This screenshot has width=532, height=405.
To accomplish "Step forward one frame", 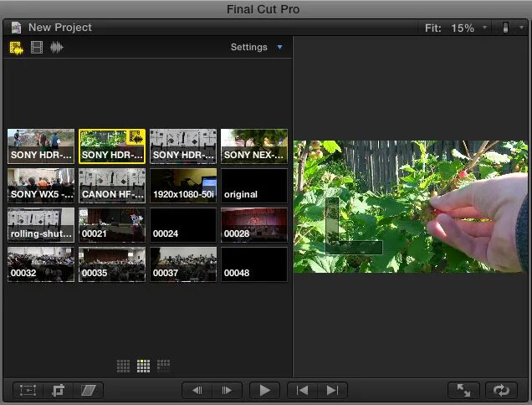I will pos(227,391).
